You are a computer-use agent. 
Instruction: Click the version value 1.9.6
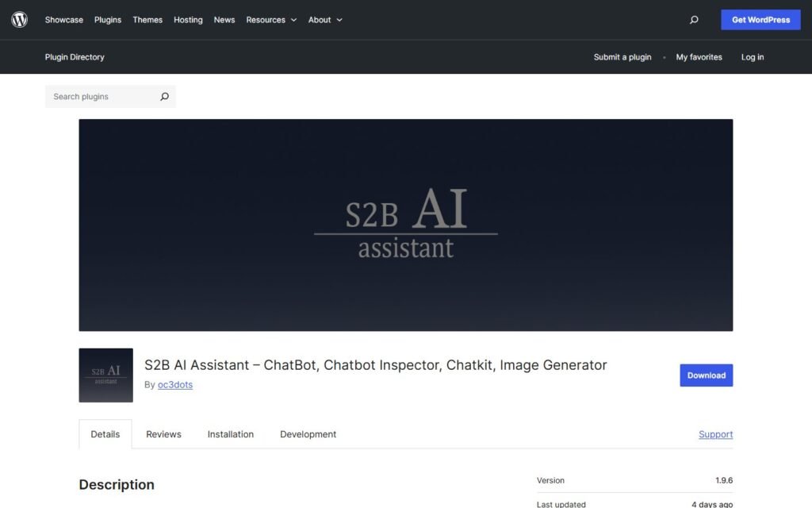[x=724, y=480]
